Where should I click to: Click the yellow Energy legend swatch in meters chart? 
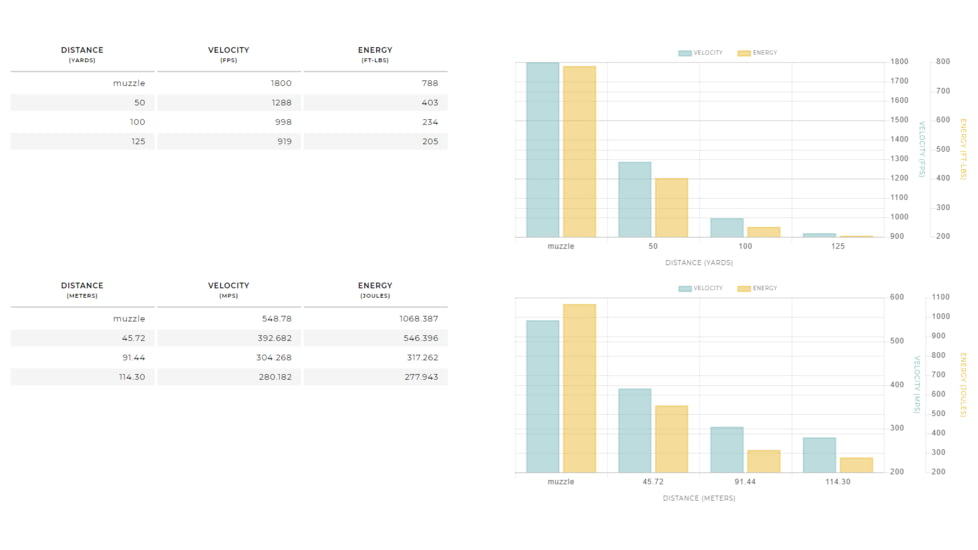click(744, 288)
